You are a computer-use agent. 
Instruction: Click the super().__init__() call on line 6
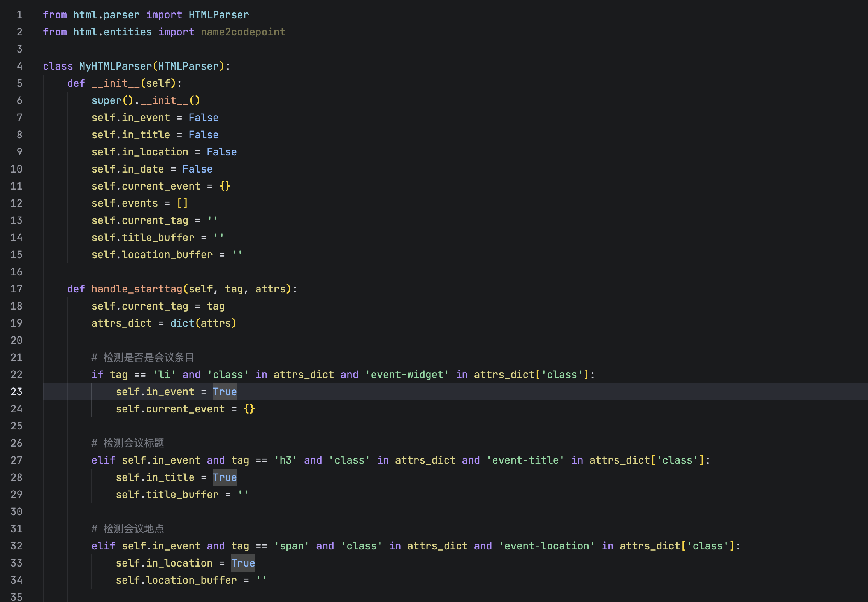146,100
